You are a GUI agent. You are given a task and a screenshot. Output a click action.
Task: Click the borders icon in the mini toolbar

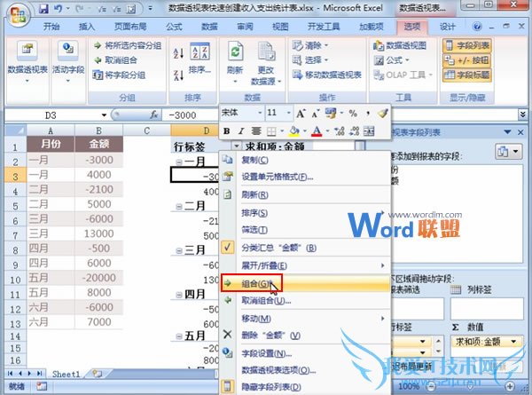click(271, 131)
